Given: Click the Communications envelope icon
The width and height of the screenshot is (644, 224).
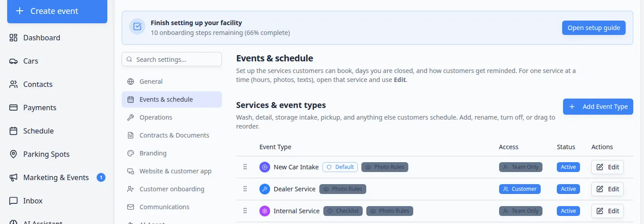Looking at the screenshot, I should click(x=131, y=207).
